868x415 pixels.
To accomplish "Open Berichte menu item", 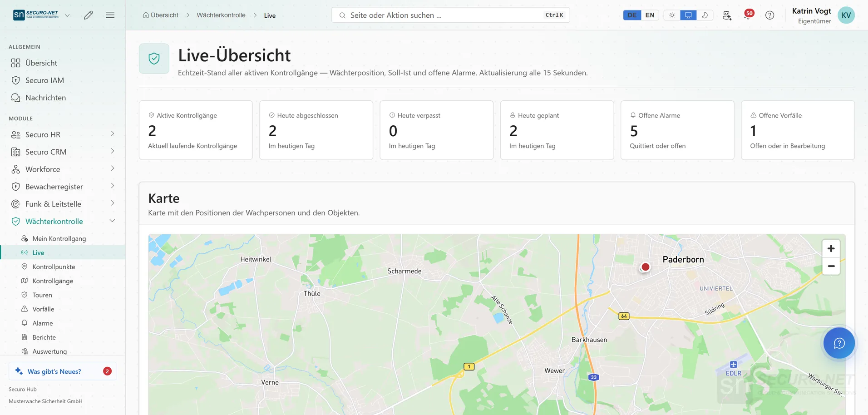I will click(x=63, y=337).
